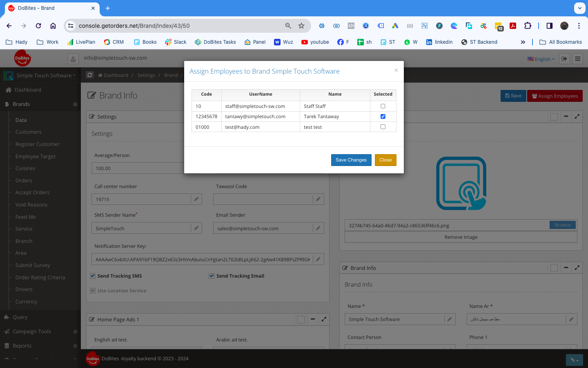Open the Chrome three-dot menu
Image resolution: width=588 pixels, height=368 pixels.
tap(579, 26)
